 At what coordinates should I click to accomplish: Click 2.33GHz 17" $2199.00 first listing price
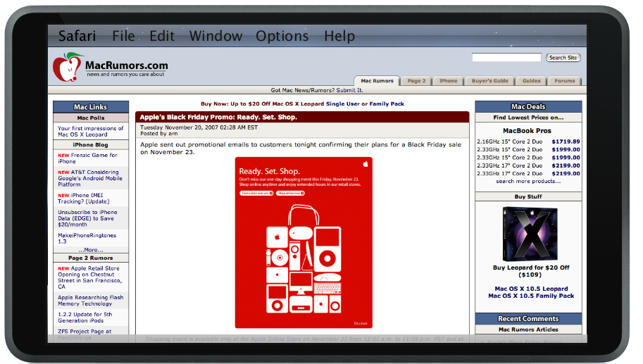click(566, 165)
